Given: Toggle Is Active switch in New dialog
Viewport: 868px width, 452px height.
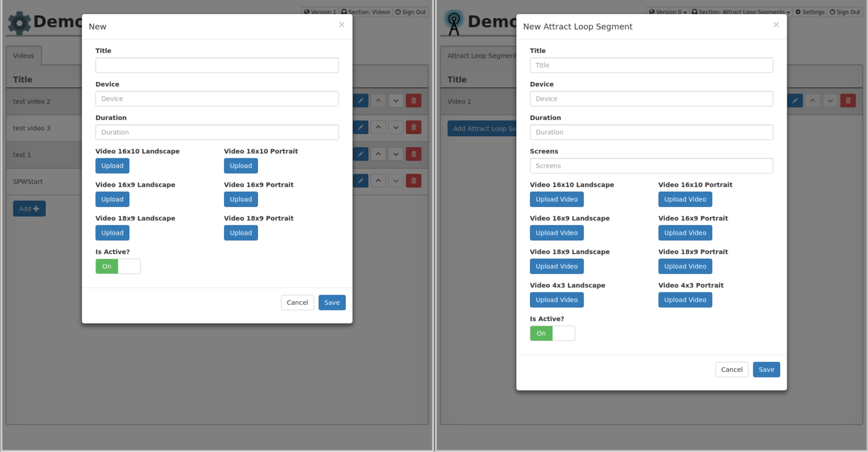Looking at the screenshot, I should [x=118, y=266].
